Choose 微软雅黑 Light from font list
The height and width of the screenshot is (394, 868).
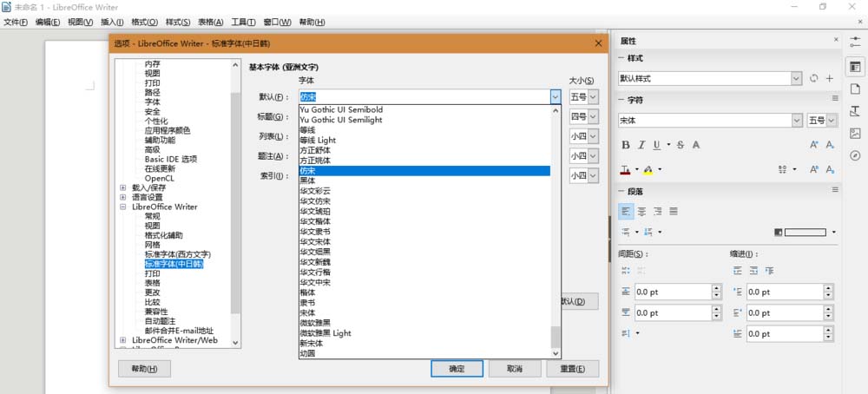pyautogui.click(x=424, y=333)
